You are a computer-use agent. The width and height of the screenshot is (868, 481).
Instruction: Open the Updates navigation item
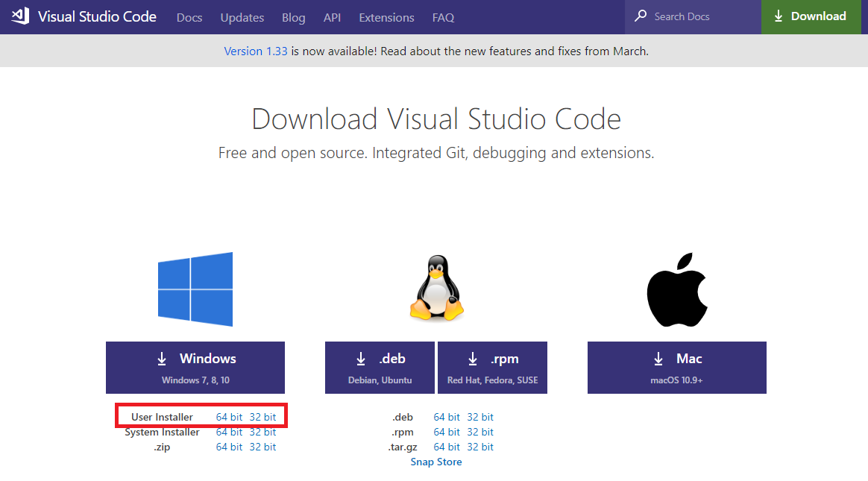pos(242,18)
